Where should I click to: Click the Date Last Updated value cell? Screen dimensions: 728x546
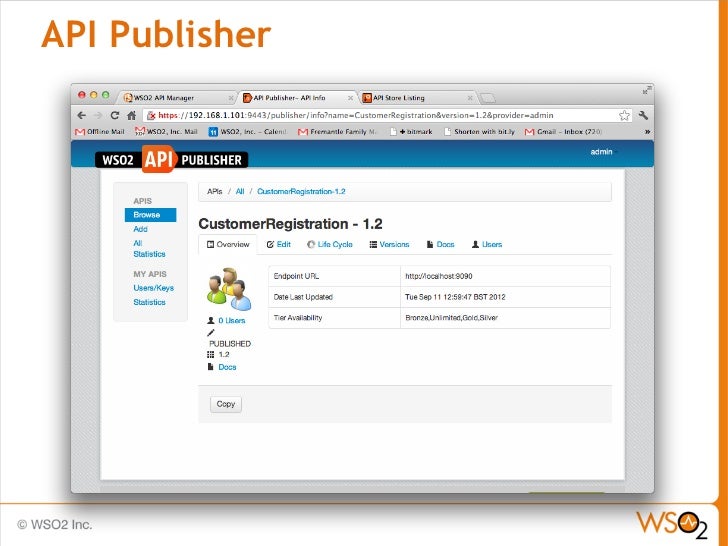click(x=505, y=297)
